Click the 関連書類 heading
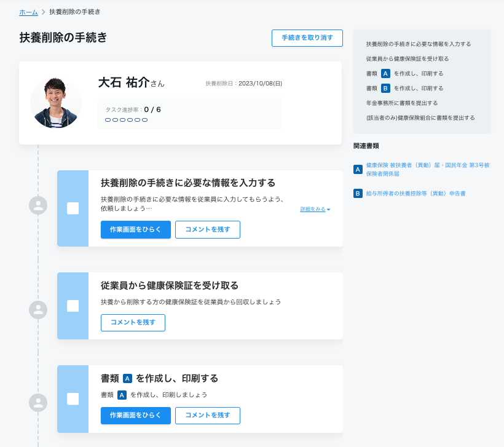The height and width of the screenshot is (447, 504). (x=366, y=146)
